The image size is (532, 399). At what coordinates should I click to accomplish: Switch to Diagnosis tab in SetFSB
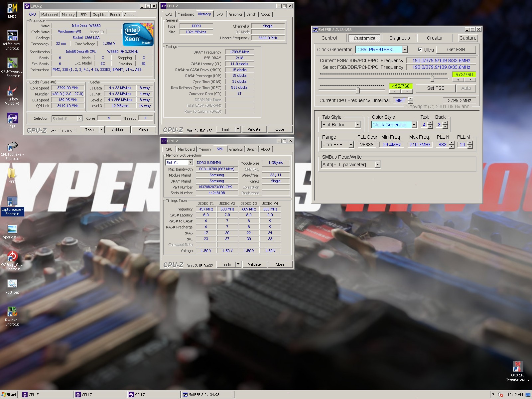400,38
